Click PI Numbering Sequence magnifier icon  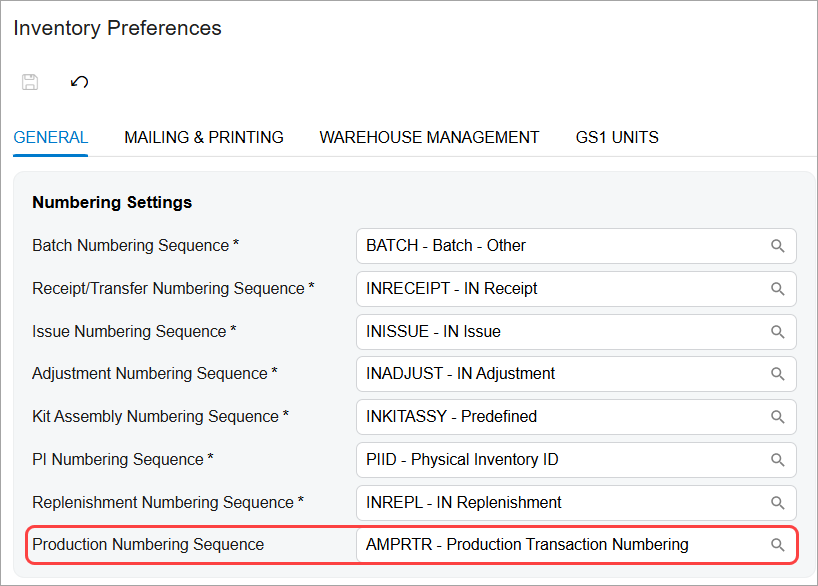click(x=777, y=460)
